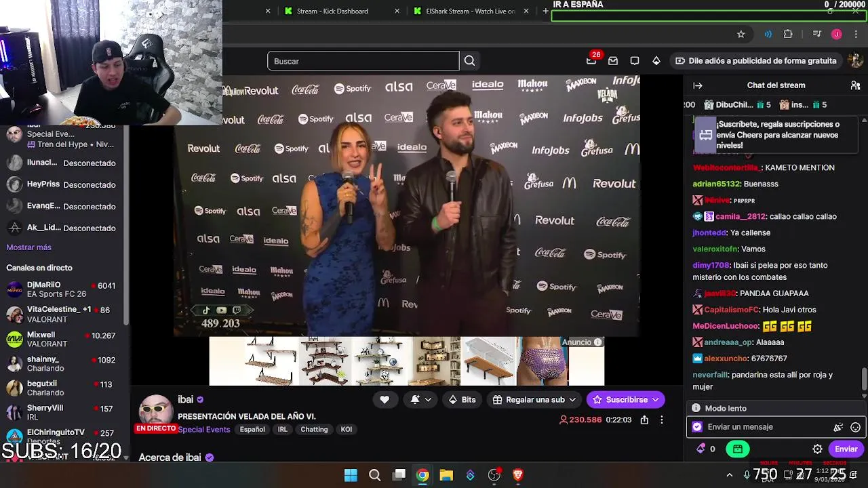Click the ad info Anuncio icon
Image resolution: width=868 pixels, height=488 pixels.
[597, 342]
